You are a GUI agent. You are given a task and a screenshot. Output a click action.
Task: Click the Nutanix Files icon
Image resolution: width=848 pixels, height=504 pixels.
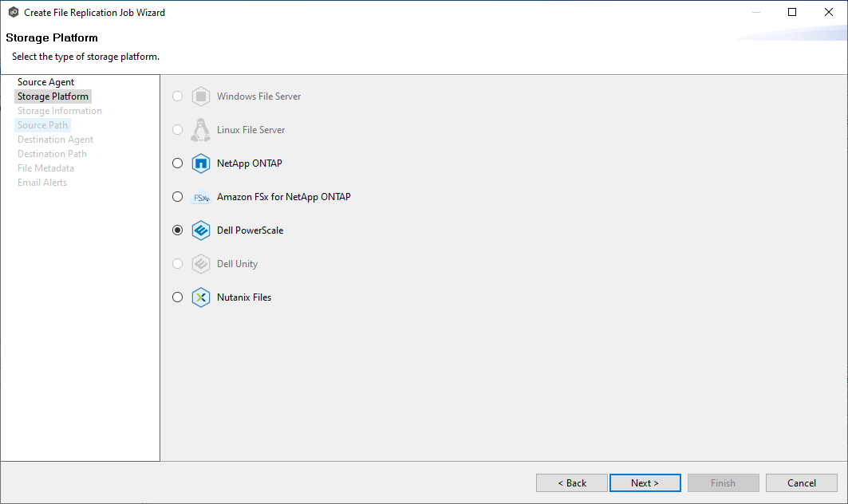(x=201, y=297)
